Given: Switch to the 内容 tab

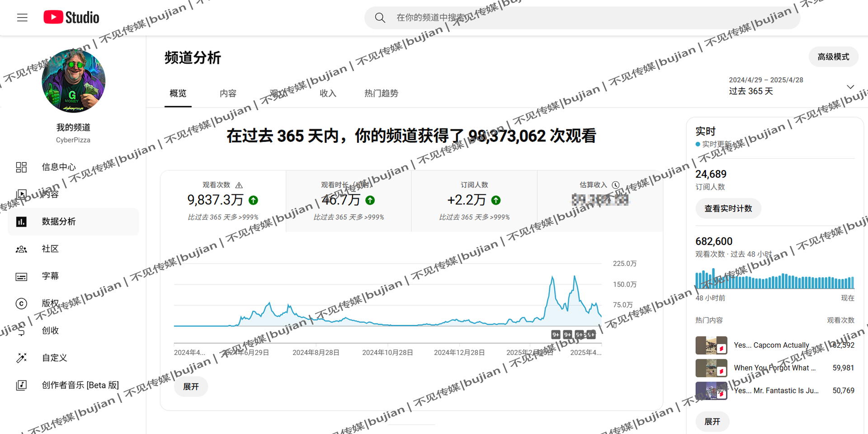Looking at the screenshot, I should click(228, 94).
